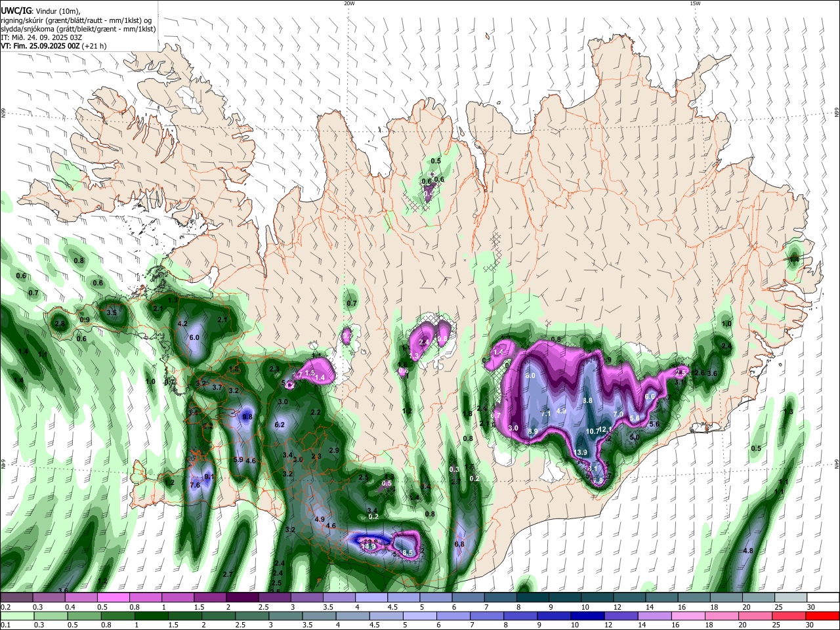Click the 12.1 precipitation value
The width and height of the screenshot is (840, 630).
606,430
